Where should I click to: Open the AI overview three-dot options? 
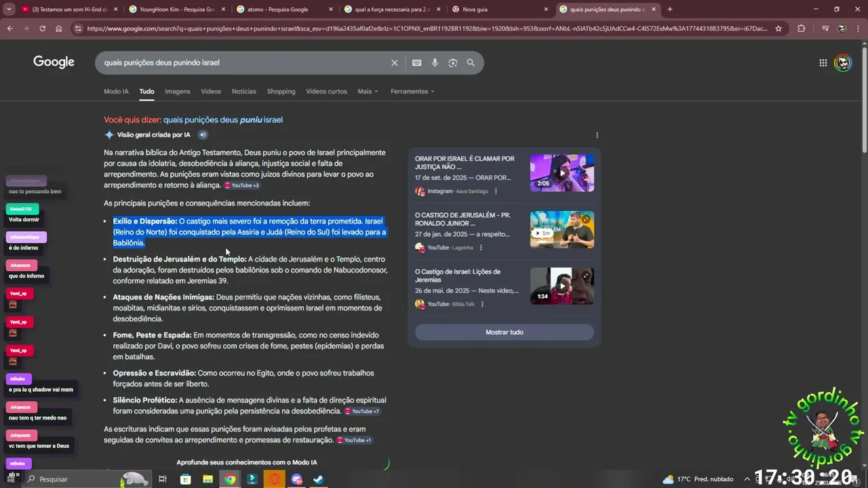597,135
